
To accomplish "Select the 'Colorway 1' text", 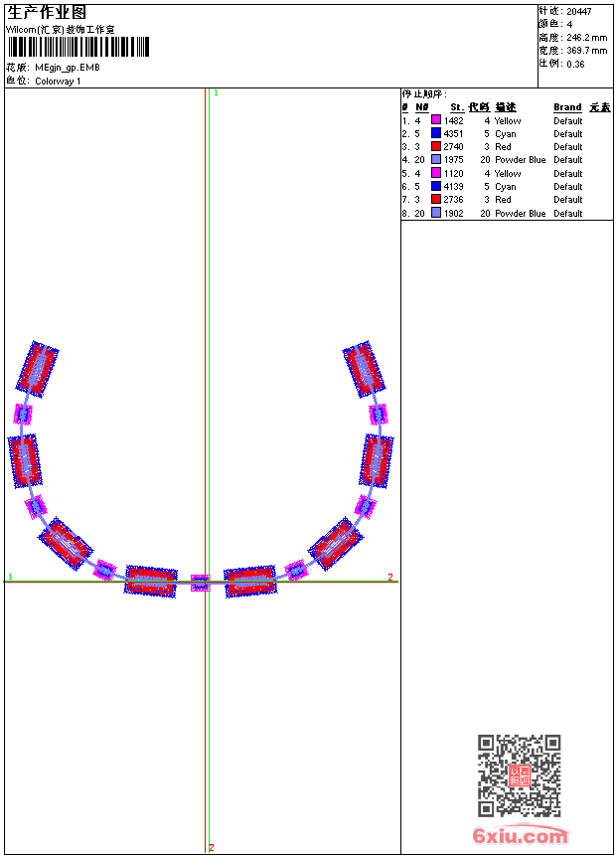I will [x=58, y=82].
